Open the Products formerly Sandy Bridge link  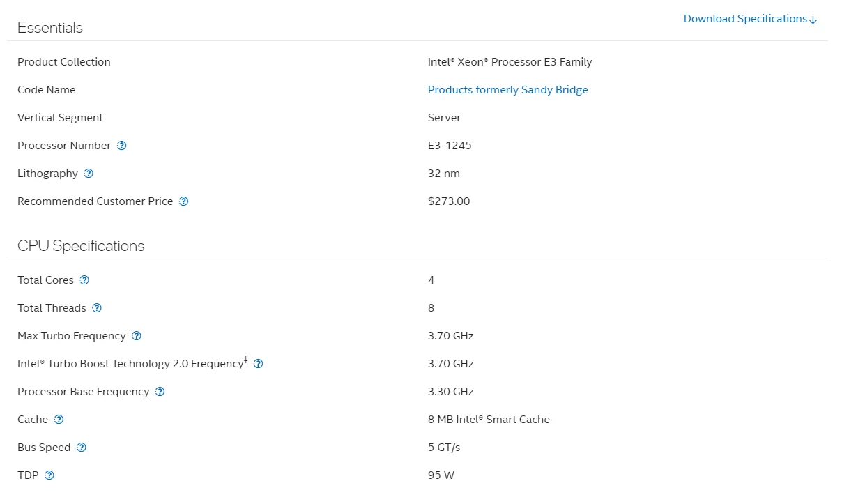pyautogui.click(x=507, y=90)
